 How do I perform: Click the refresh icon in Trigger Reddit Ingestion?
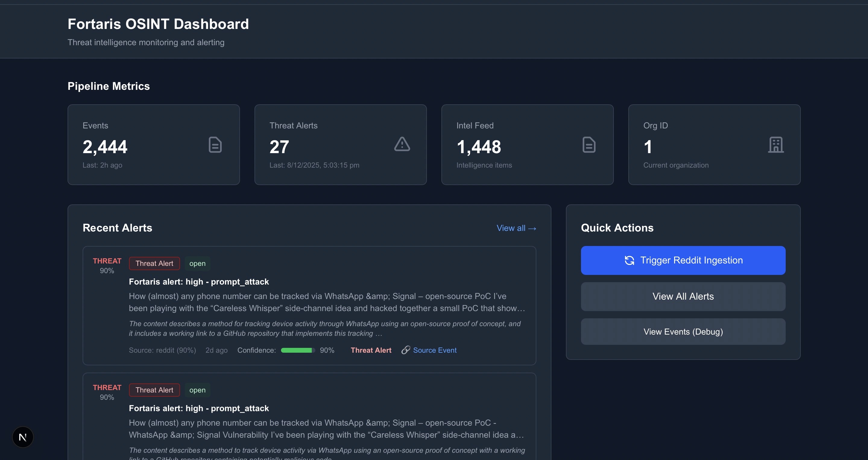tap(629, 260)
